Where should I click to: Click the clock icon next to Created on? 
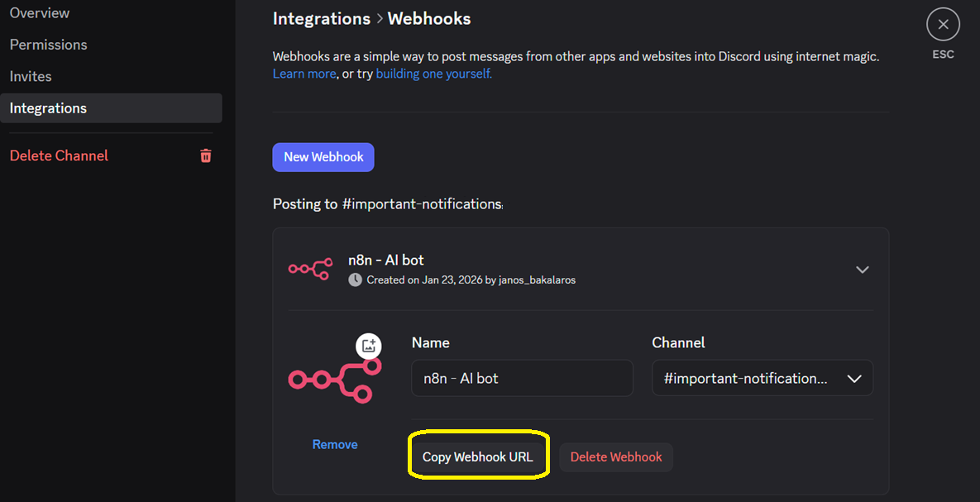click(355, 280)
